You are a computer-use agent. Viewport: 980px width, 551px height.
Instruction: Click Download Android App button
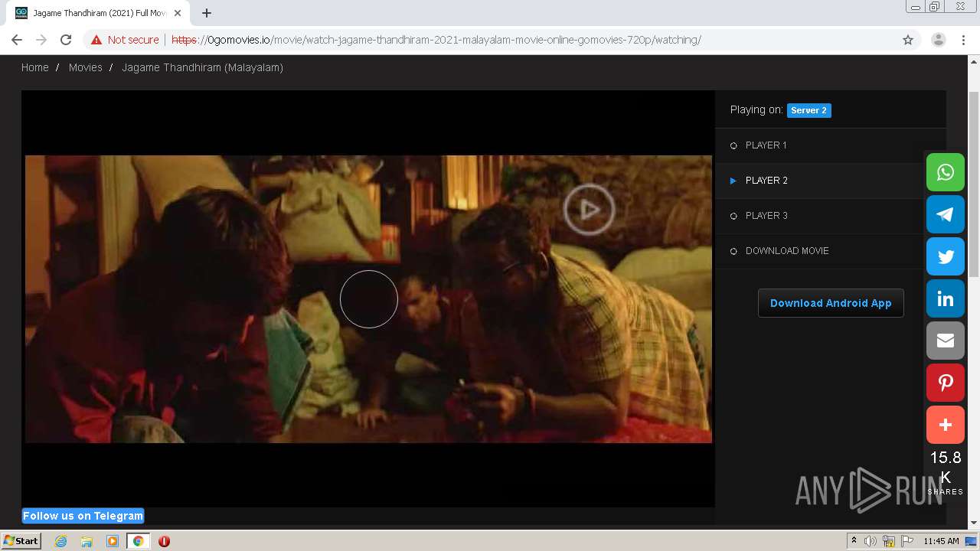coord(831,303)
